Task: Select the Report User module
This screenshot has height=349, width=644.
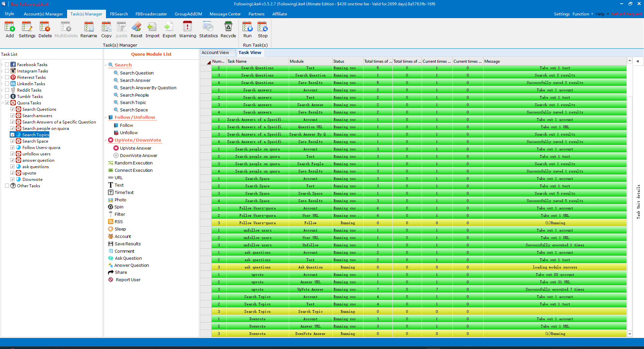Action: 128,280
